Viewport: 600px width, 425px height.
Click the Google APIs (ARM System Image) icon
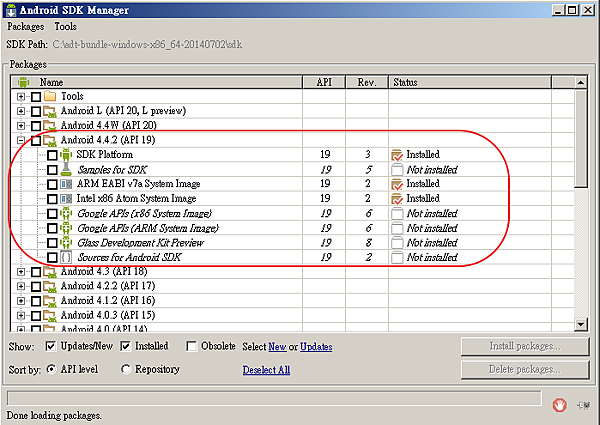click(x=66, y=228)
